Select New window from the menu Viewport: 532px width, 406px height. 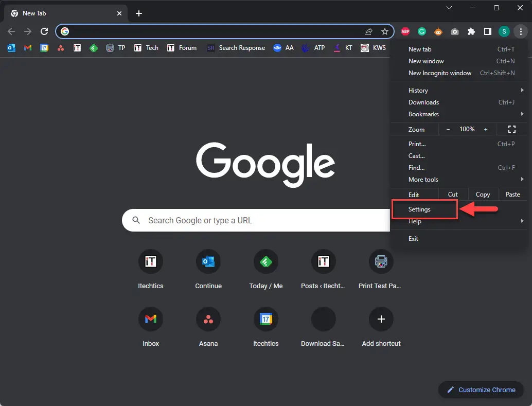coord(459,61)
